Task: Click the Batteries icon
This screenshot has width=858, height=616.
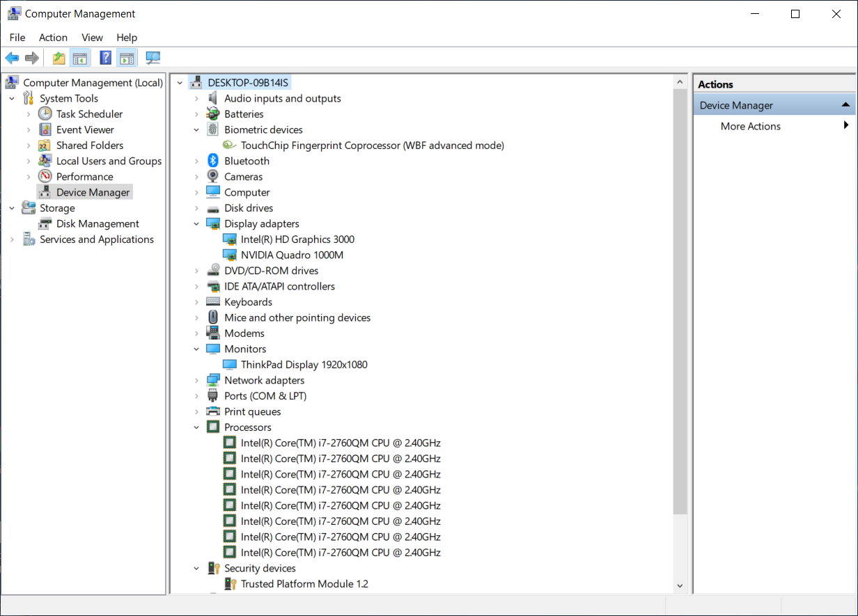Action: [x=213, y=113]
